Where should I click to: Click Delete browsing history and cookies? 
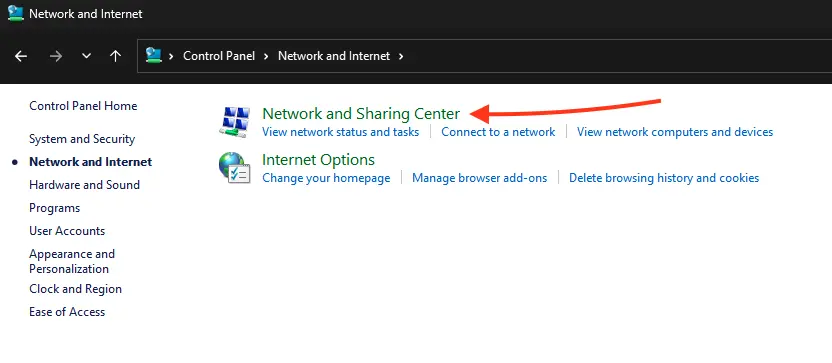664,178
